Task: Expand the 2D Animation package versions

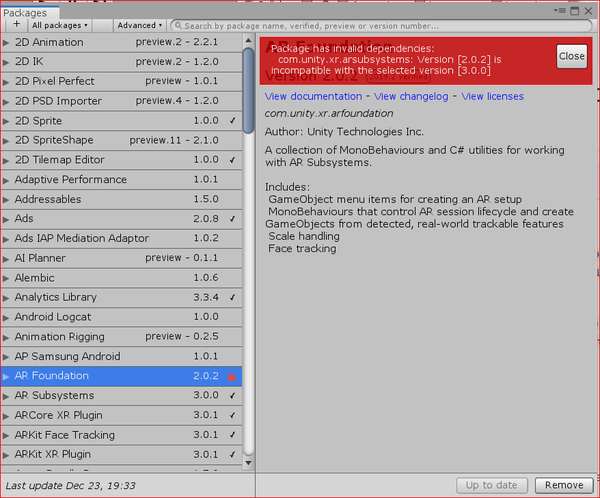Action: coord(6,42)
